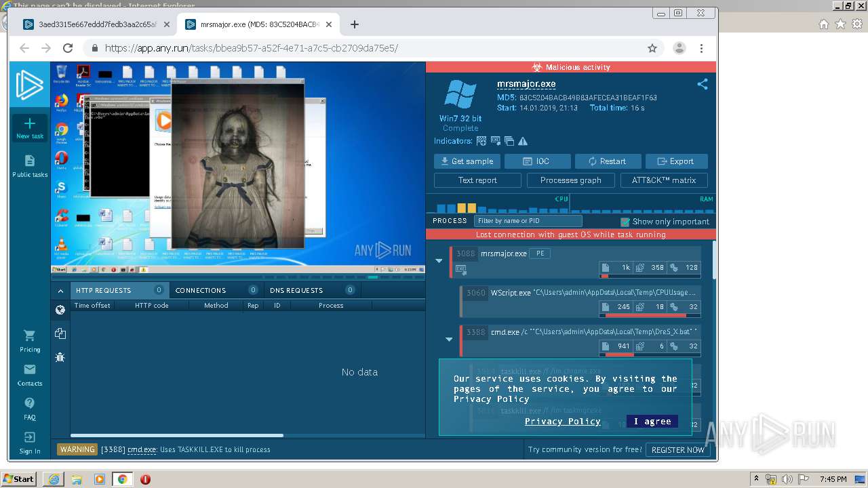Click the HTTP code column header
Screen dimensions: 868x488
pos(152,306)
